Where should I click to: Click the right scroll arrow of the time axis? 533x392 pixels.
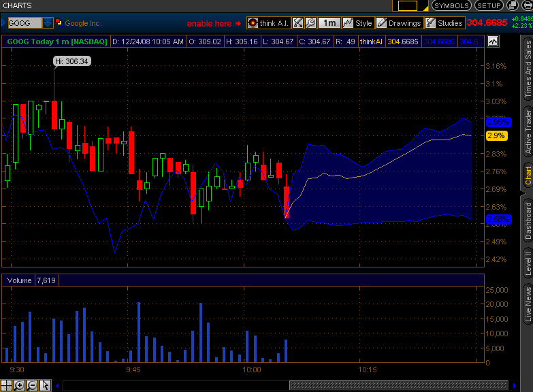(515, 386)
